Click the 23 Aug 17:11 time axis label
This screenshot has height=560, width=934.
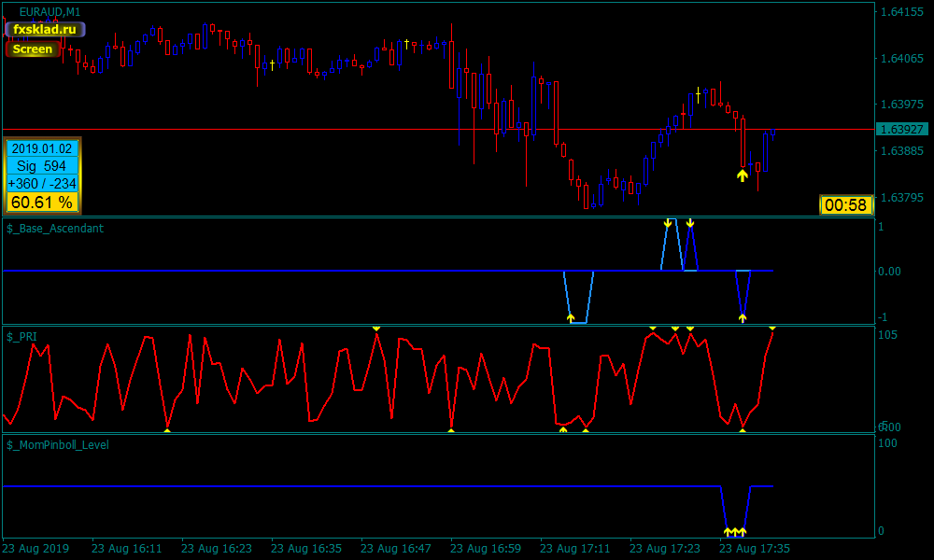point(575,549)
